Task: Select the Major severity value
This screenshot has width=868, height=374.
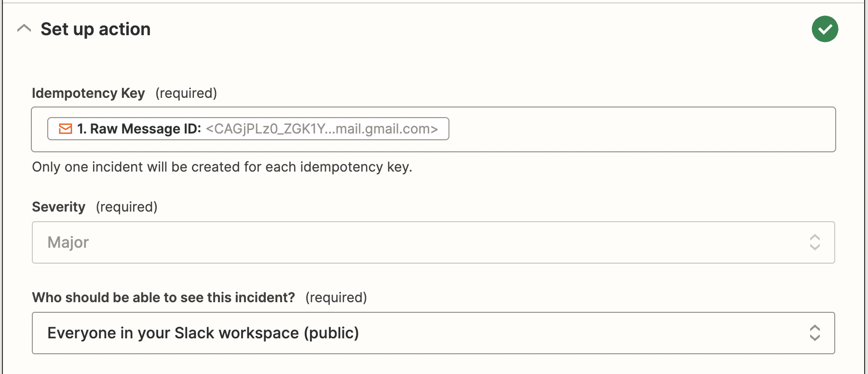Action: pyautogui.click(x=68, y=242)
